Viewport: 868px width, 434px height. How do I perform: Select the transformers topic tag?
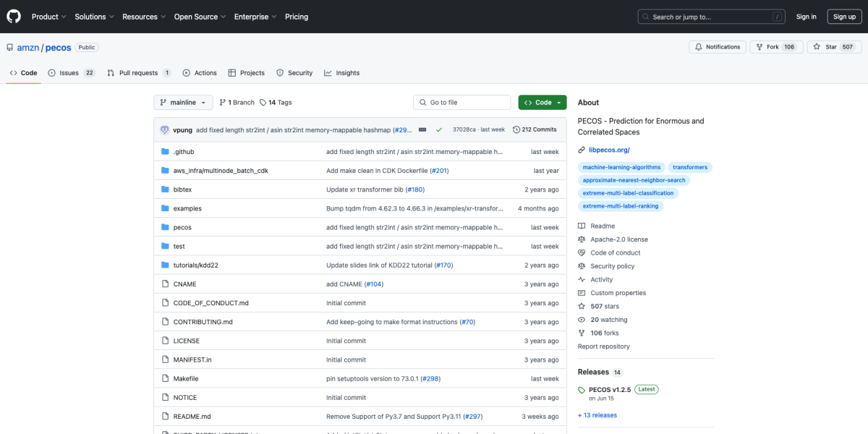689,167
